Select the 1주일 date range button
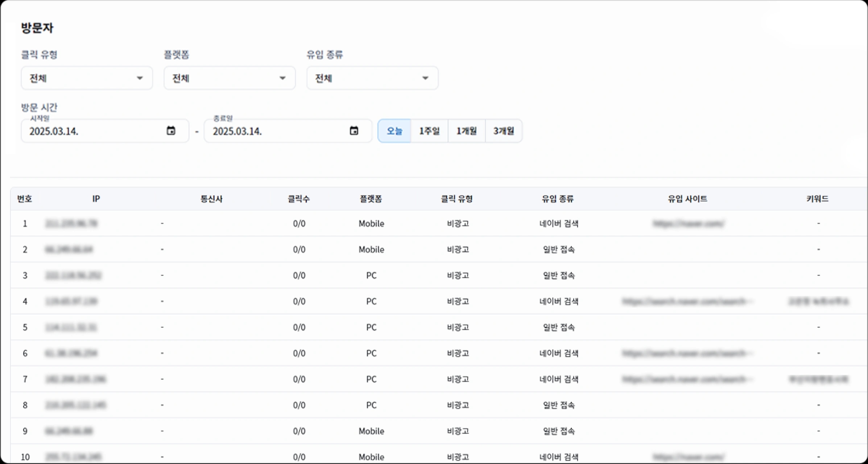Viewport: 868px width, 464px height. pos(429,131)
